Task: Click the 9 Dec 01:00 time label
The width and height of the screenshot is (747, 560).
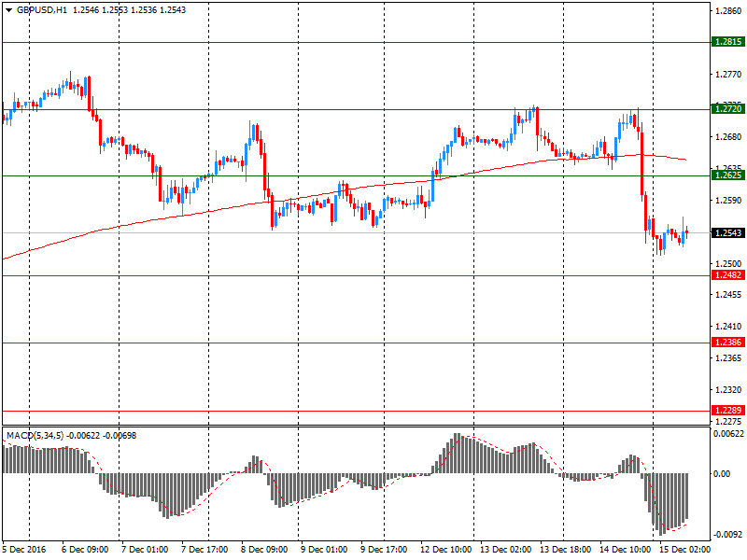Action: pyautogui.click(x=324, y=550)
